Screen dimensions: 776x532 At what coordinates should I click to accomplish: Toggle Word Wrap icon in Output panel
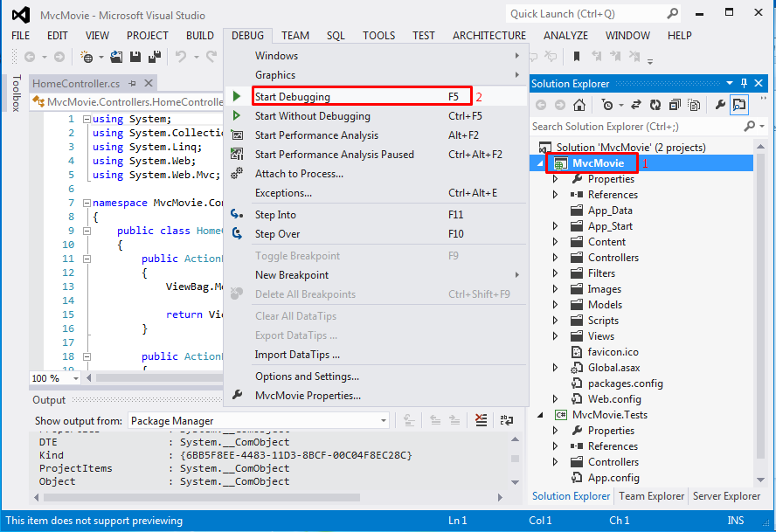point(506,420)
